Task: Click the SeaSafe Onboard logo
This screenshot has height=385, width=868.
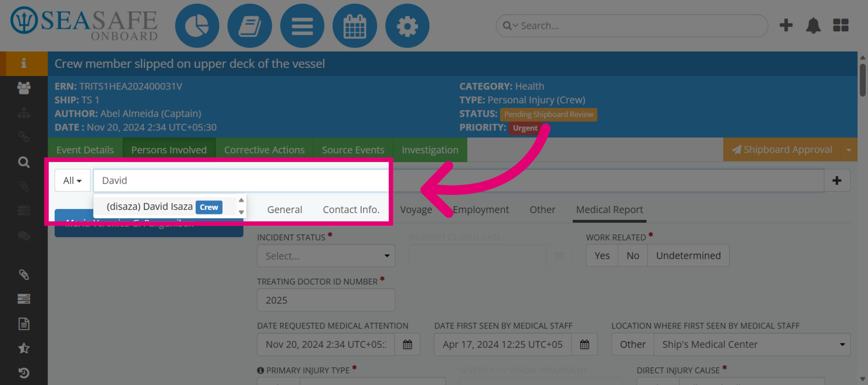Action: point(85,24)
